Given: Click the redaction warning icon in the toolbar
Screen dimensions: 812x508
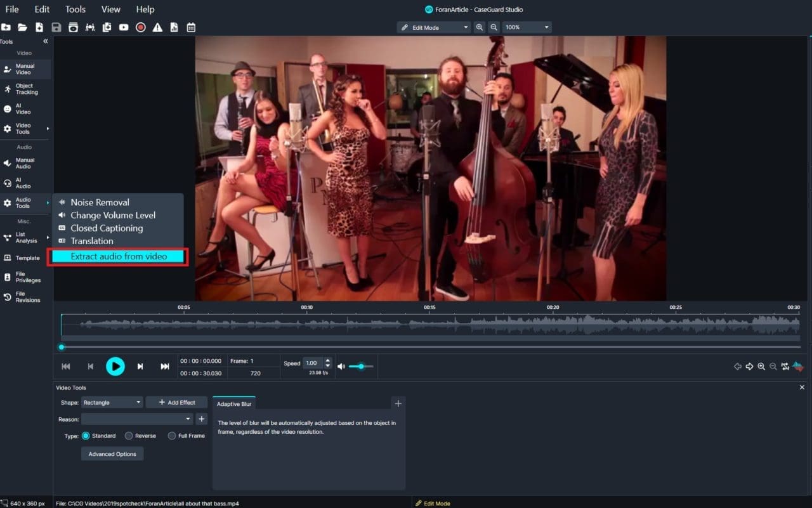Looking at the screenshot, I should 157,27.
